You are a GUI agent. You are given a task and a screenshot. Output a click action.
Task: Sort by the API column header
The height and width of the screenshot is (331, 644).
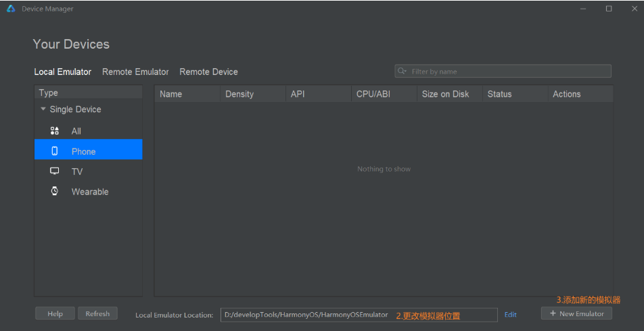[298, 94]
